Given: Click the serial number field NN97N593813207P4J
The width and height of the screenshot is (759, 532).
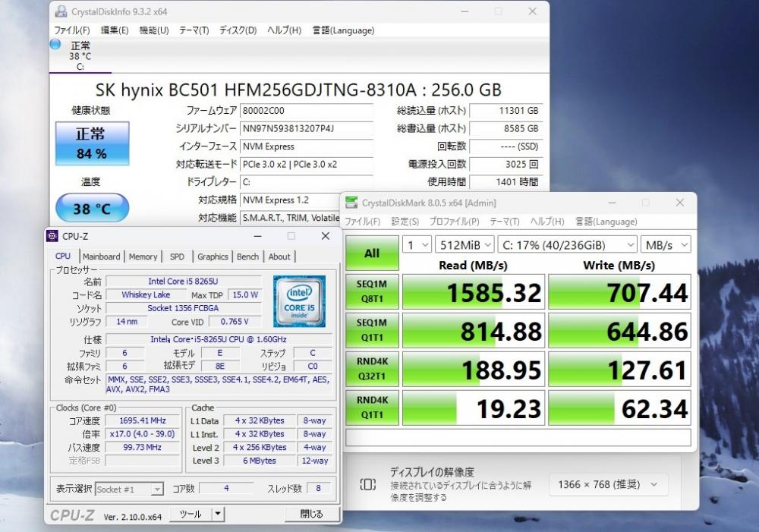Looking at the screenshot, I should pyautogui.click(x=307, y=129).
